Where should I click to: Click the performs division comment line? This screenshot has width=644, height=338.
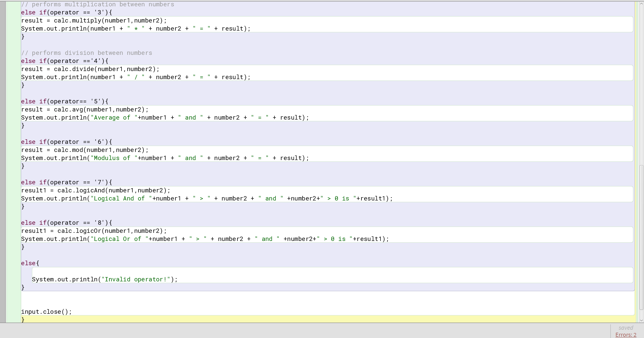pyautogui.click(x=87, y=53)
